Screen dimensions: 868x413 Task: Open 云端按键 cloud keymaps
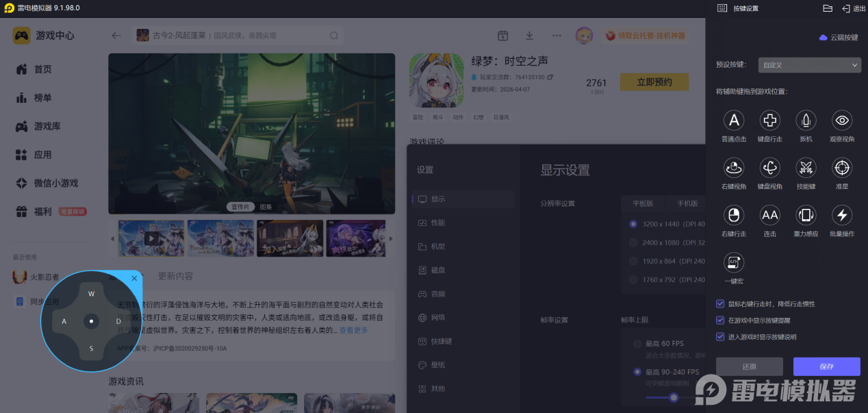pyautogui.click(x=839, y=38)
